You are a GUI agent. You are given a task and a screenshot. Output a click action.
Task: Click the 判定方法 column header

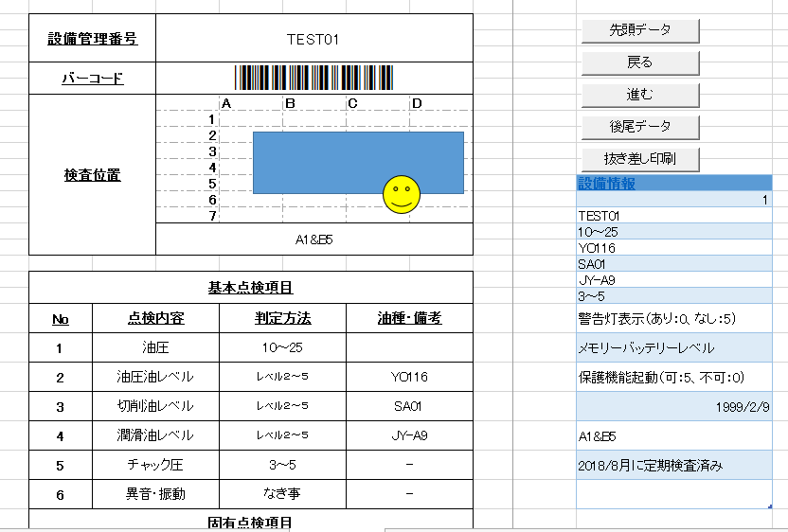[283, 318]
